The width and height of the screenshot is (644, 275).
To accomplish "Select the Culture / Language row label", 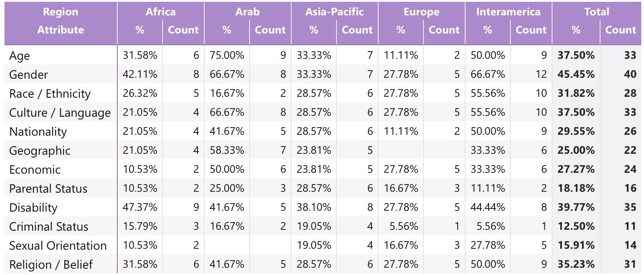I will [x=60, y=113].
